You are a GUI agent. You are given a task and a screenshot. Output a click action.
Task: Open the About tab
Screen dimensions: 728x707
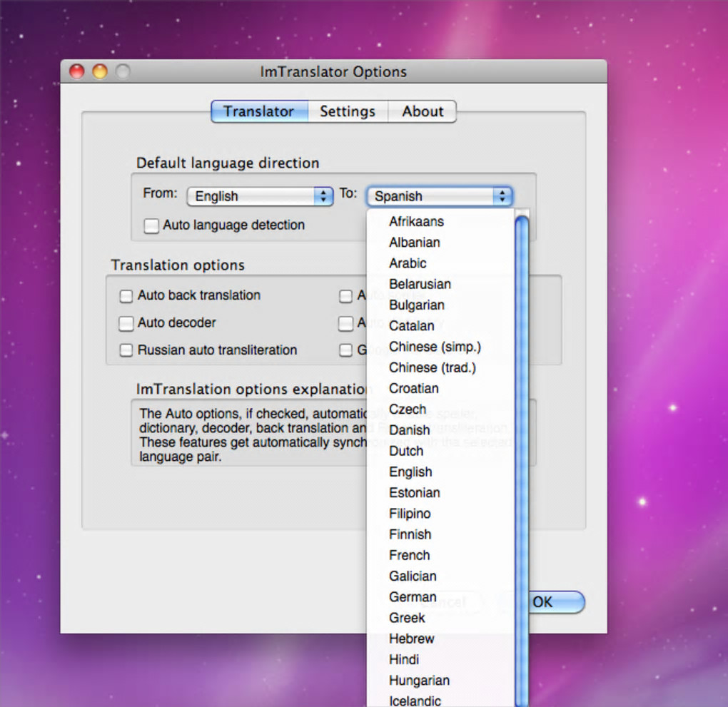coord(423,111)
